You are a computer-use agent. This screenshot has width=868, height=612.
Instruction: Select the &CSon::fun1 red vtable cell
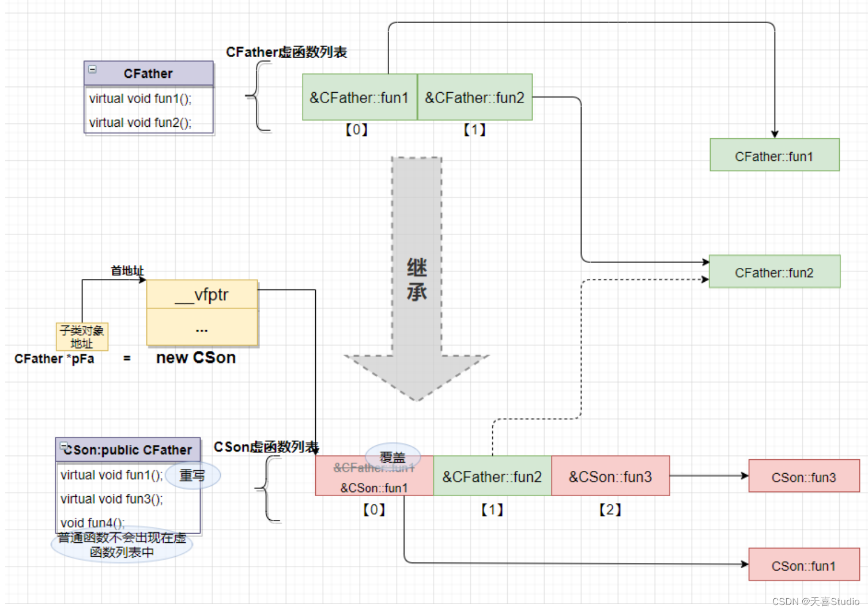click(374, 476)
